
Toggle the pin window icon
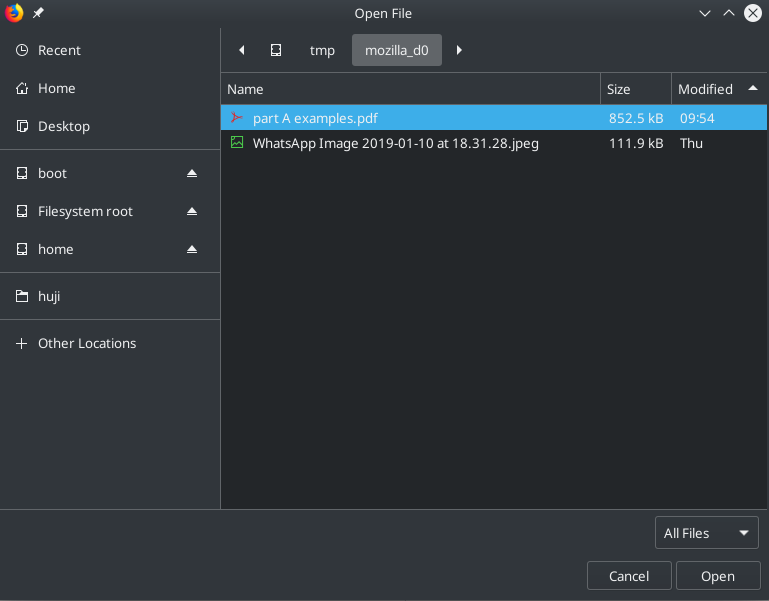(x=38, y=13)
